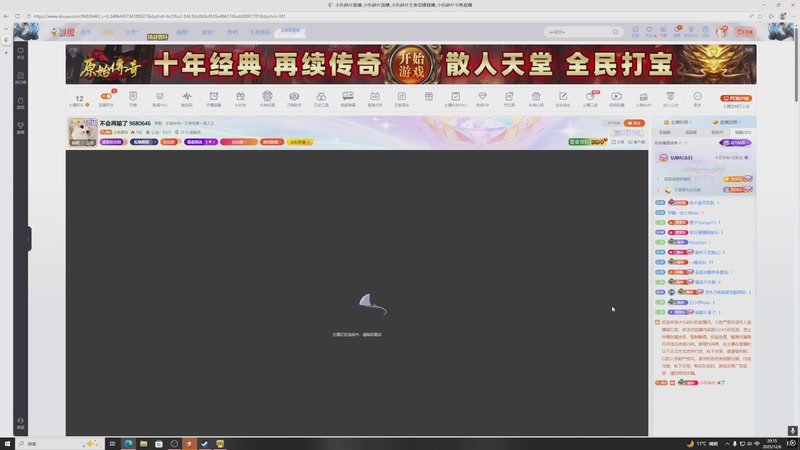Expand the 分类 dropdown in navigation

(132, 32)
